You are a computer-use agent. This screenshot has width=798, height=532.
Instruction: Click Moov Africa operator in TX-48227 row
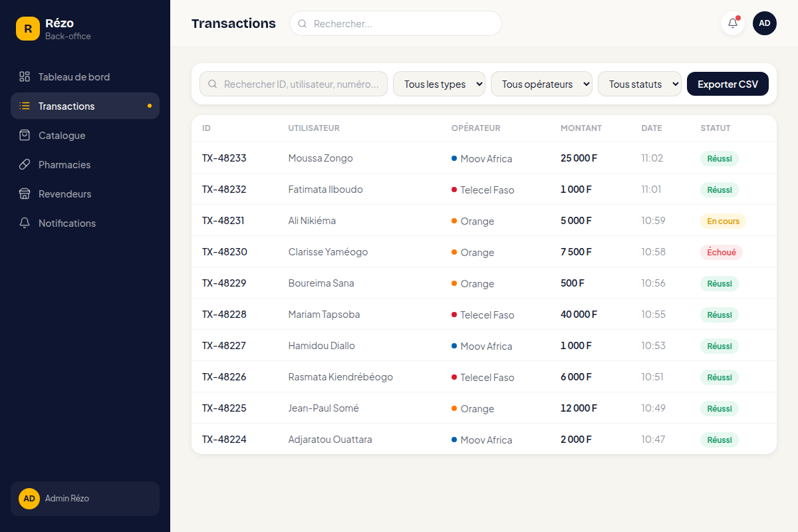481,346
